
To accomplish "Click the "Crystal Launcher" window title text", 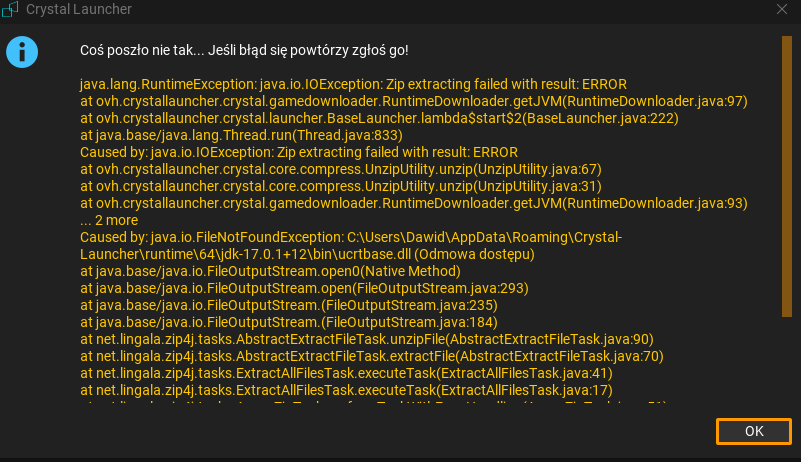I will pos(78,9).
